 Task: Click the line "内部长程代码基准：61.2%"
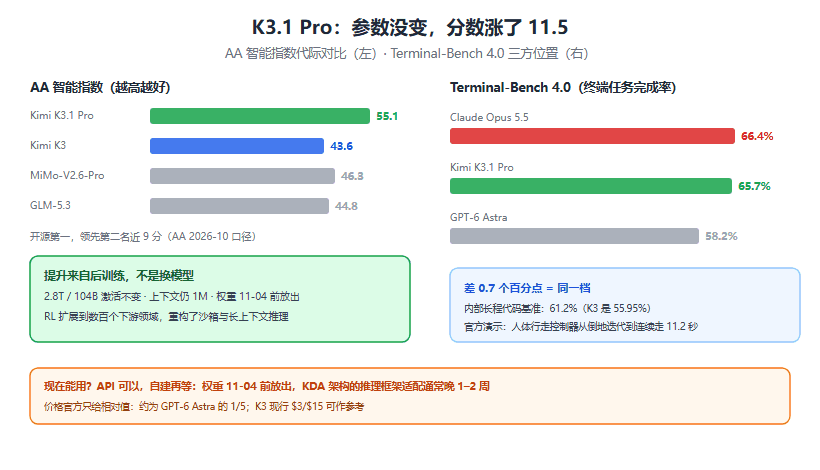point(557,308)
